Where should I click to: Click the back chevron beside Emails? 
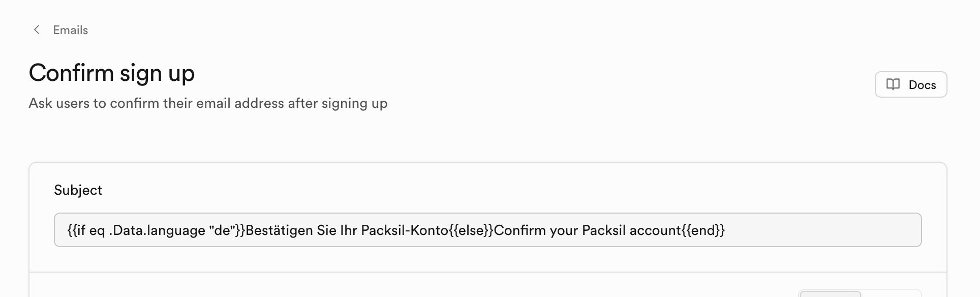pyautogui.click(x=37, y=30)
